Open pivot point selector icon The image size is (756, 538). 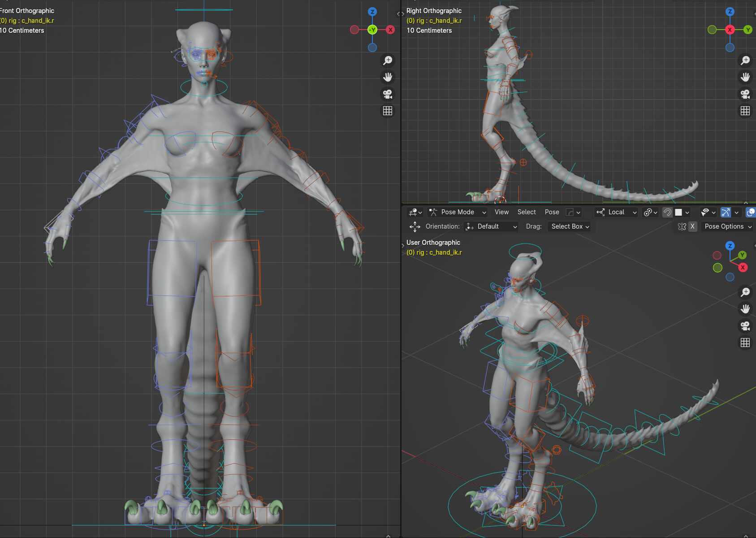650,212
